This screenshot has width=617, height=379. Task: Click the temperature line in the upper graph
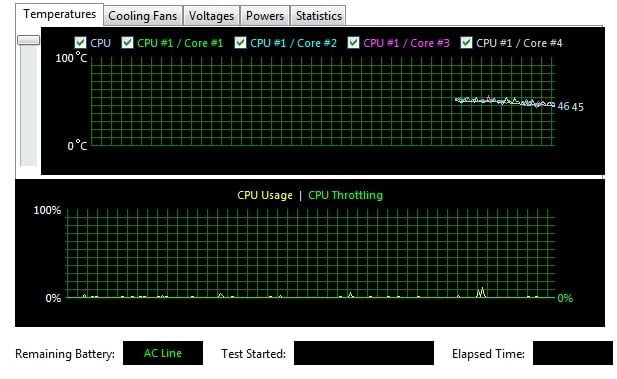coord(505,102)
